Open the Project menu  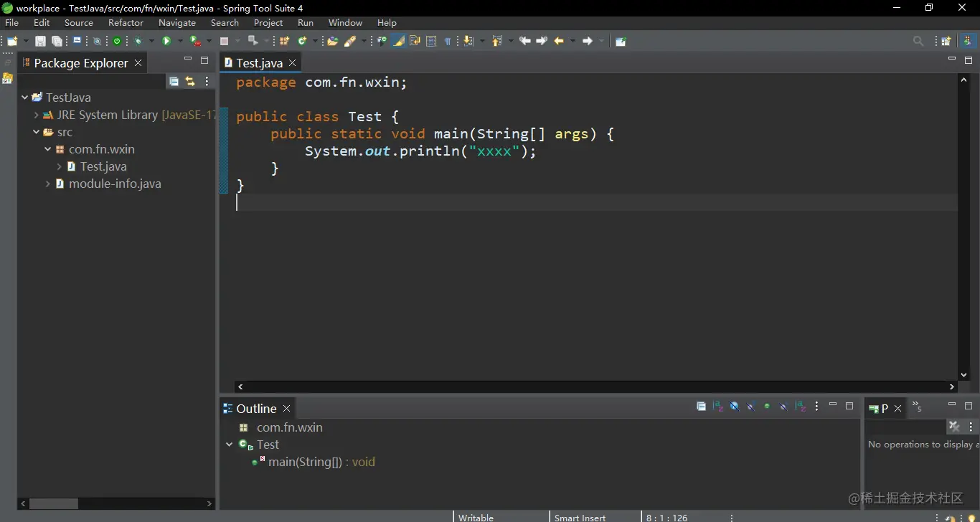(268, 23)
